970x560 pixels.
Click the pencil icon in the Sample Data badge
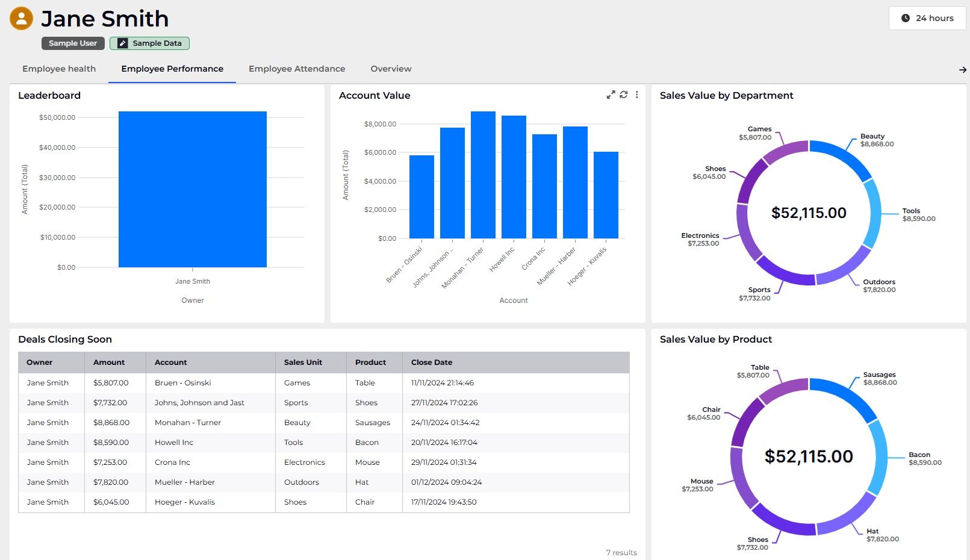click(x=122, y=43)
